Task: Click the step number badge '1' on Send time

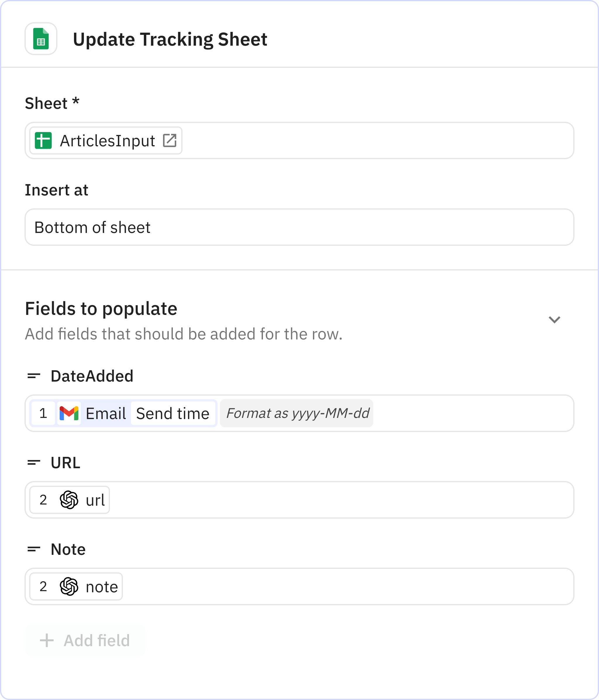Action: 43,413
